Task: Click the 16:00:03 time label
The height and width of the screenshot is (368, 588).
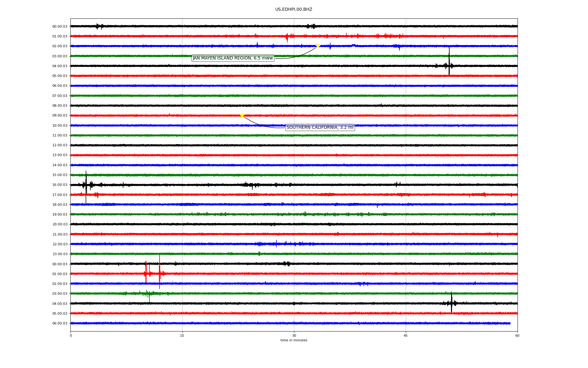Action: click(x=60, y=185)
